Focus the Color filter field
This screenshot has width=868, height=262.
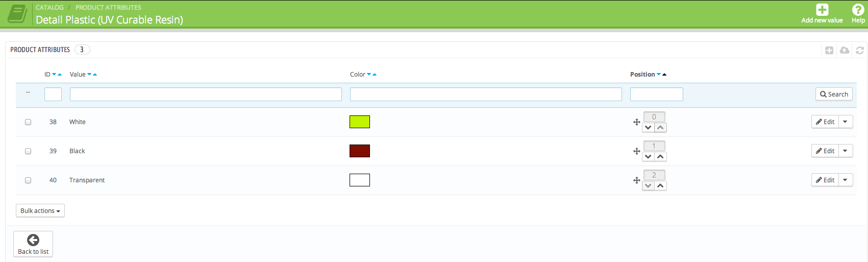(x=486, y=94)
